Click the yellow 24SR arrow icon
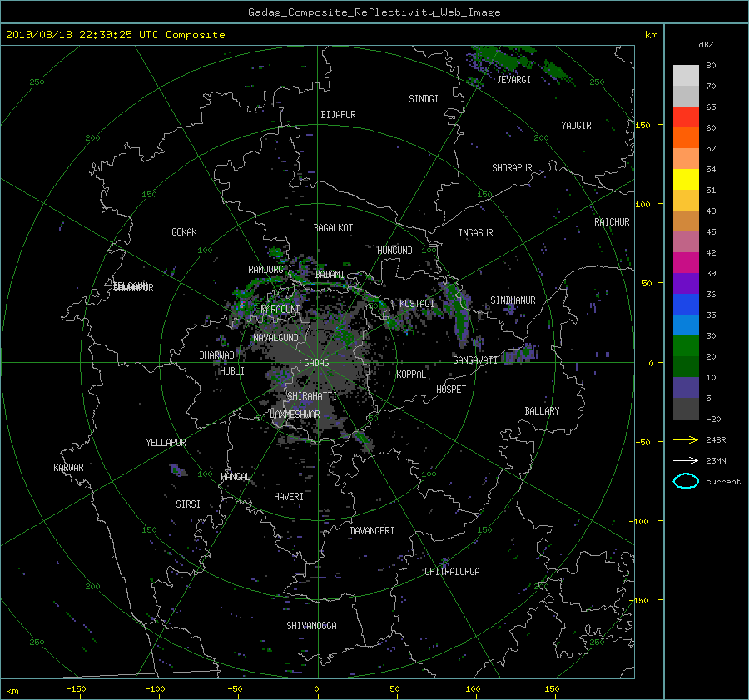The image size is (749, 700). point(686,439)
